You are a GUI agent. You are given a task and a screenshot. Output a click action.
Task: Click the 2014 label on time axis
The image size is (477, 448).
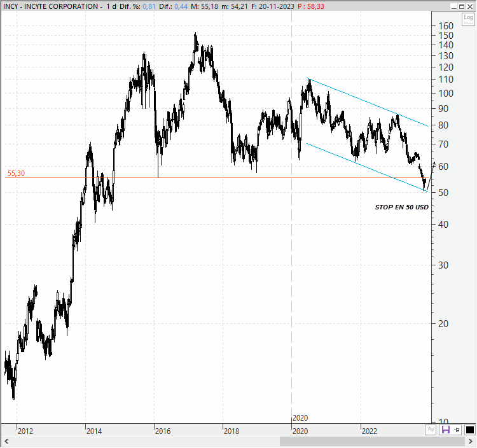coord(94,431)
